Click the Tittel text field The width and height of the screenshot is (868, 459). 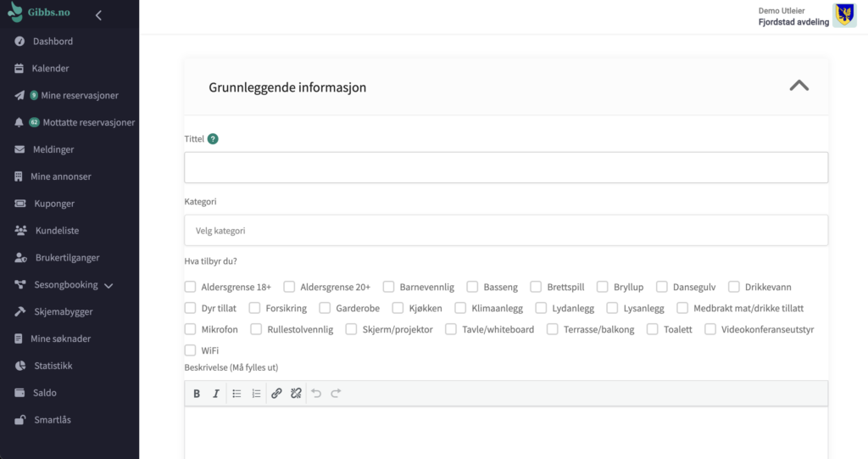(505, 167)
